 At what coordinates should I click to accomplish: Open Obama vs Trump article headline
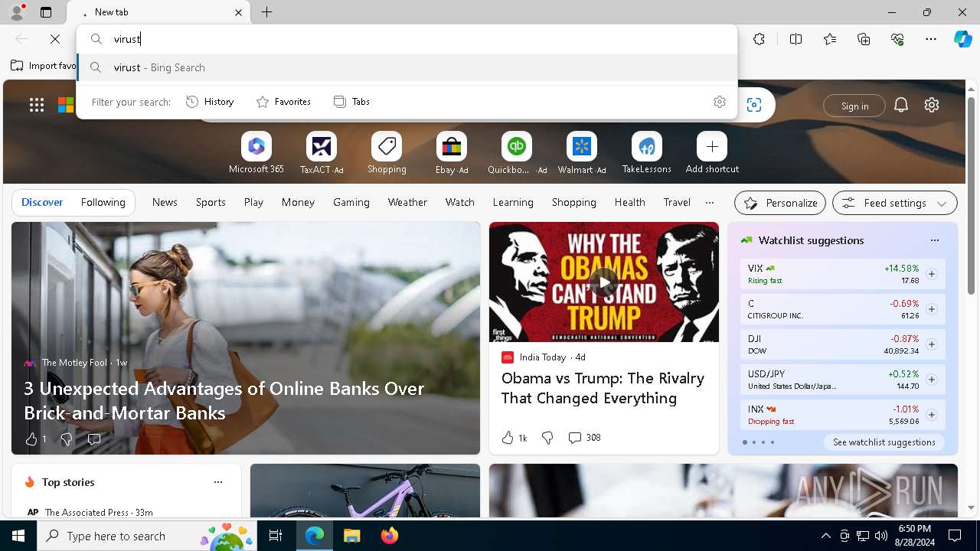(x=603, y=388)
